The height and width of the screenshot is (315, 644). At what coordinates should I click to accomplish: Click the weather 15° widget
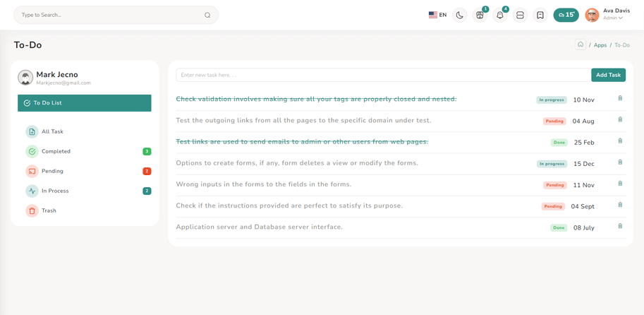566,15
